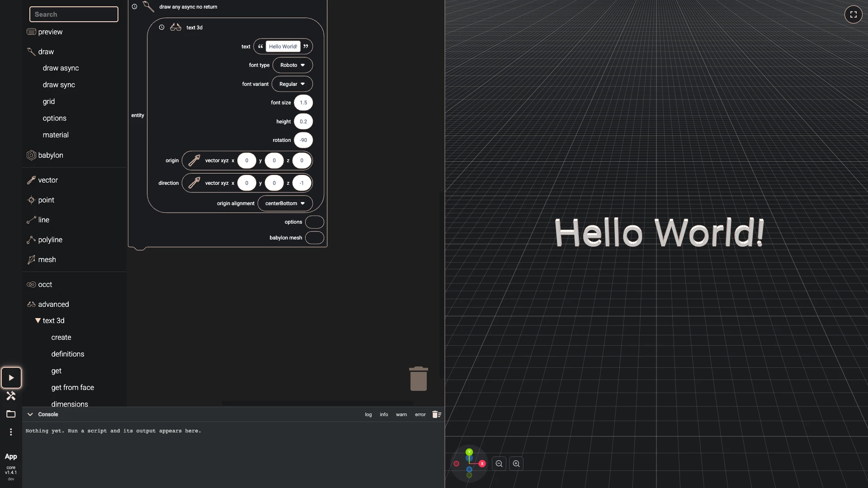This screenshot has width=868, height=488.
Task: Click the clock icon on text 3d block
Action: point(161,28)
